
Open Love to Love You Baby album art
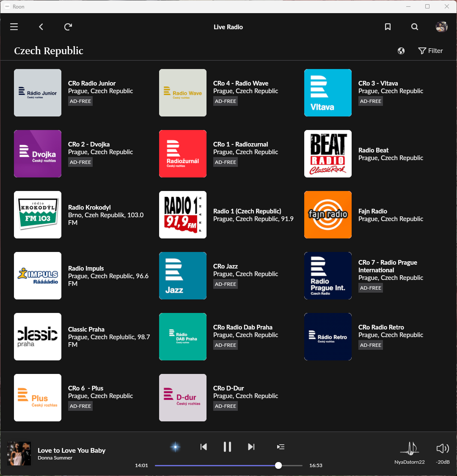[x=19, y=454]
